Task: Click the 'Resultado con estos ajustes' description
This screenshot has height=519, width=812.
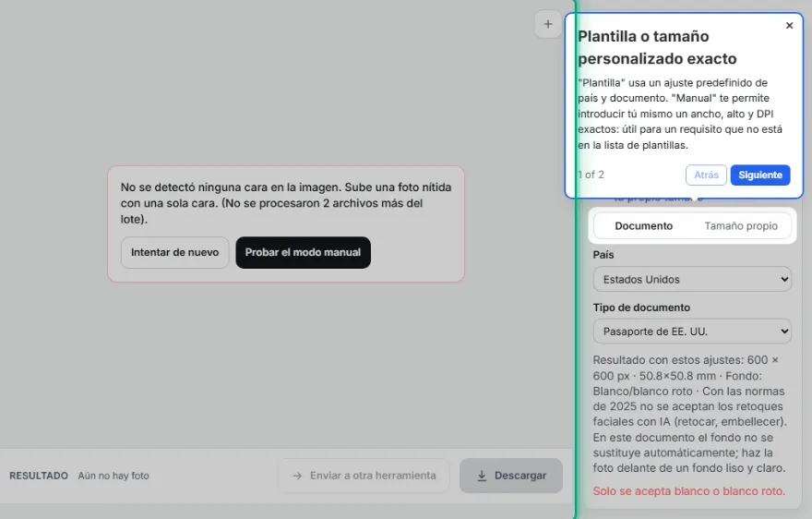Action: [x=689, y=414]
